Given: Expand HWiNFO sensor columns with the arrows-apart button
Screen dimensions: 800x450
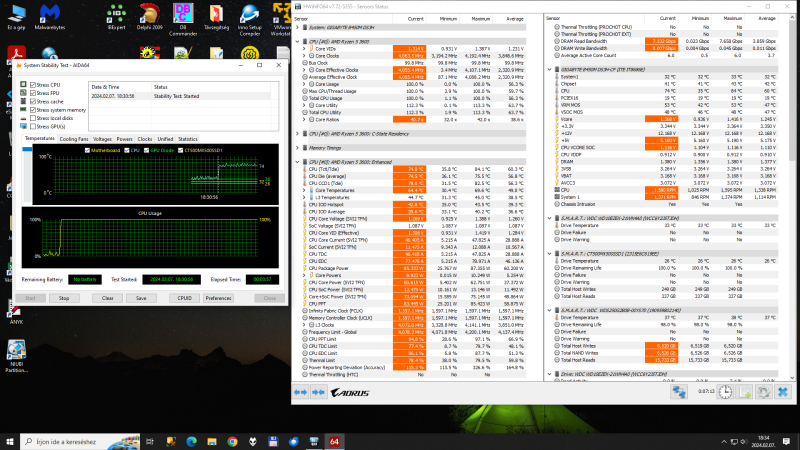Looking at the screenshot, I should click(301, 392).
